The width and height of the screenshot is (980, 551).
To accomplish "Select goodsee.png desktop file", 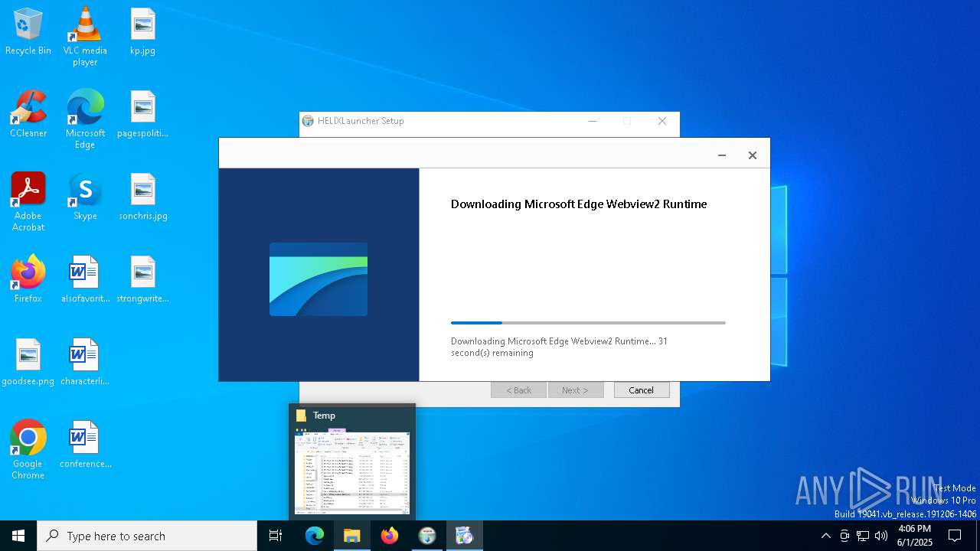I will pos(28,362).
